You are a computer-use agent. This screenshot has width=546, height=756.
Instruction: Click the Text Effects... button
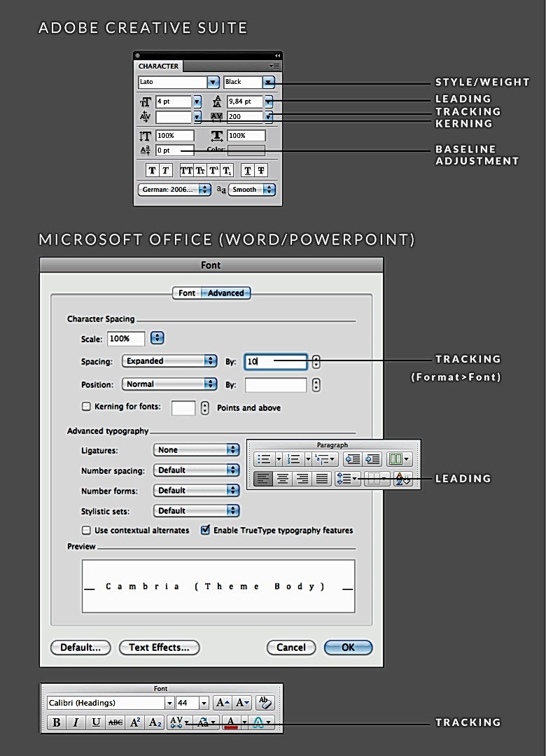[x=159, y=647]
